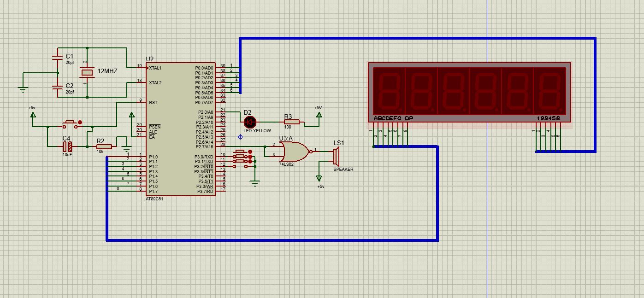Click the SPEAKER label text

(343, 169)
